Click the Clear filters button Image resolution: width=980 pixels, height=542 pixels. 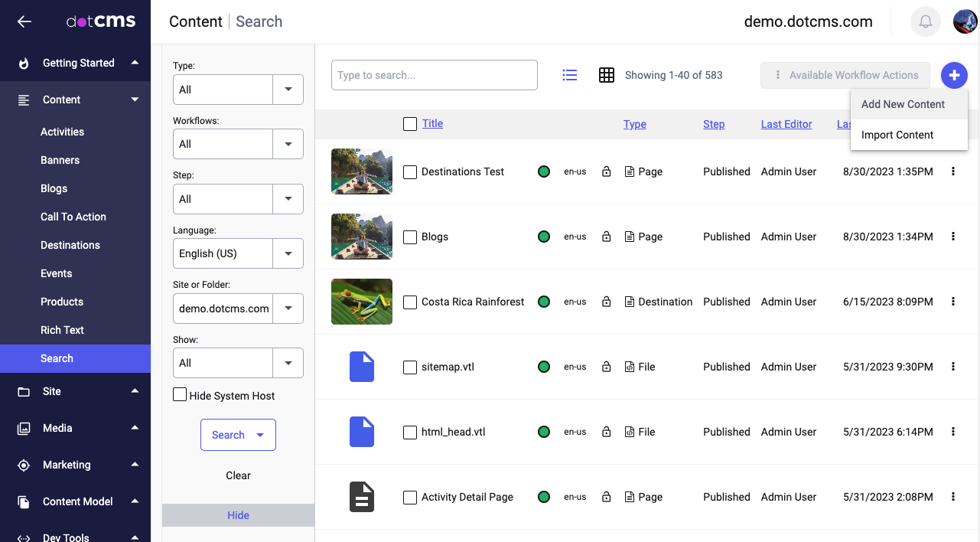tap(238, 475)
